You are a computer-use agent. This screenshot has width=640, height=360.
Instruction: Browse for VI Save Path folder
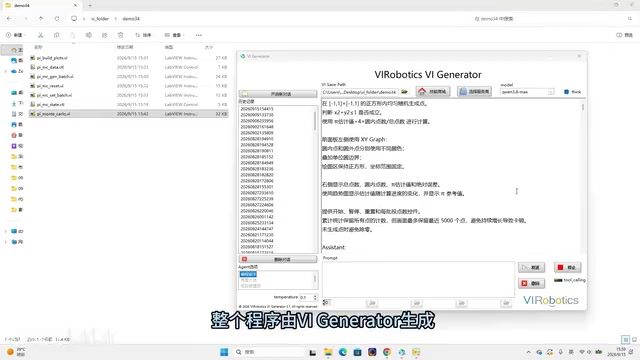404,92
